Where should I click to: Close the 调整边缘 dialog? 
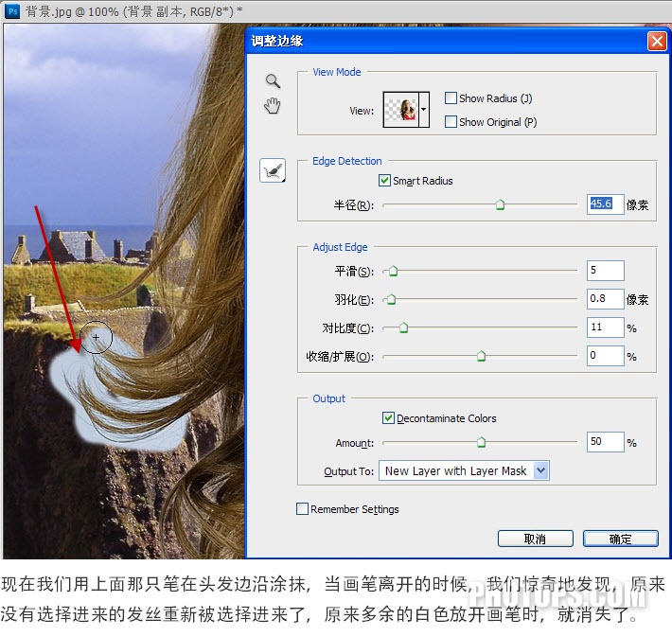point(657,41)
